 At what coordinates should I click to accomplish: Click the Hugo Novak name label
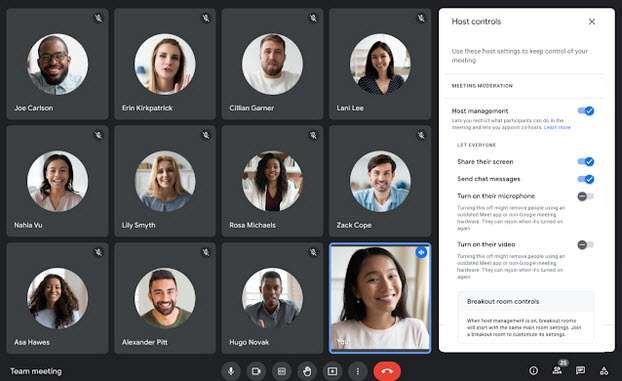click(x=249, y=342)
